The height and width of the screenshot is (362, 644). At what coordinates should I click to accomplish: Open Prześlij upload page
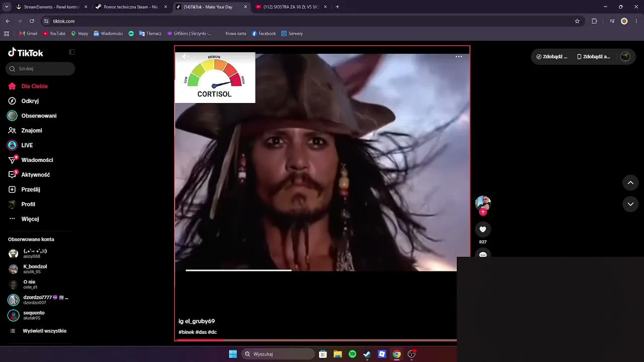point(24,190)
